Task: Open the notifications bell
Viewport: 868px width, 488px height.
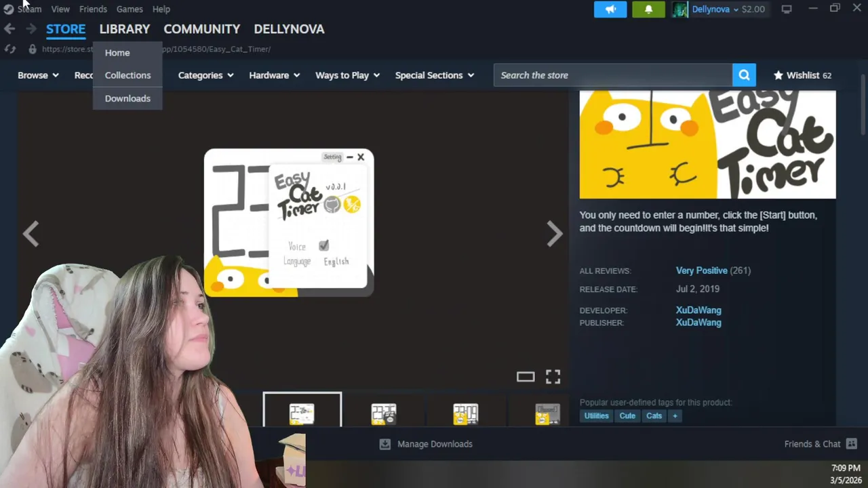Action: point(648,9)
